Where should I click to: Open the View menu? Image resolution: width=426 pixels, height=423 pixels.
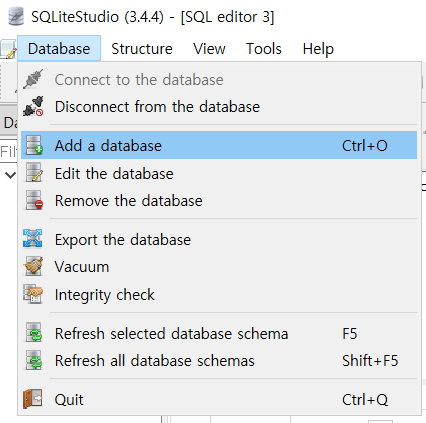(x=209, y=49)
